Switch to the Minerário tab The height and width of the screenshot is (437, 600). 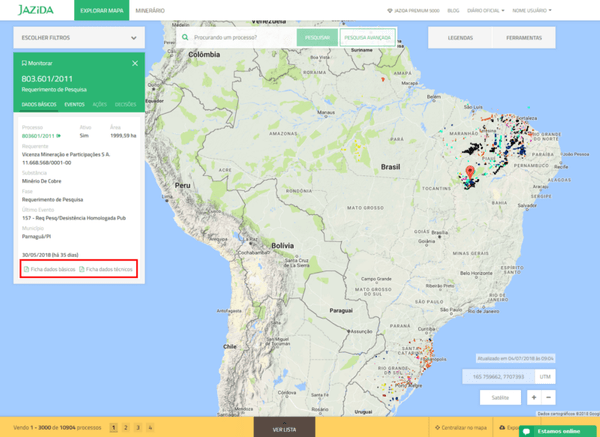coord(150,10)
